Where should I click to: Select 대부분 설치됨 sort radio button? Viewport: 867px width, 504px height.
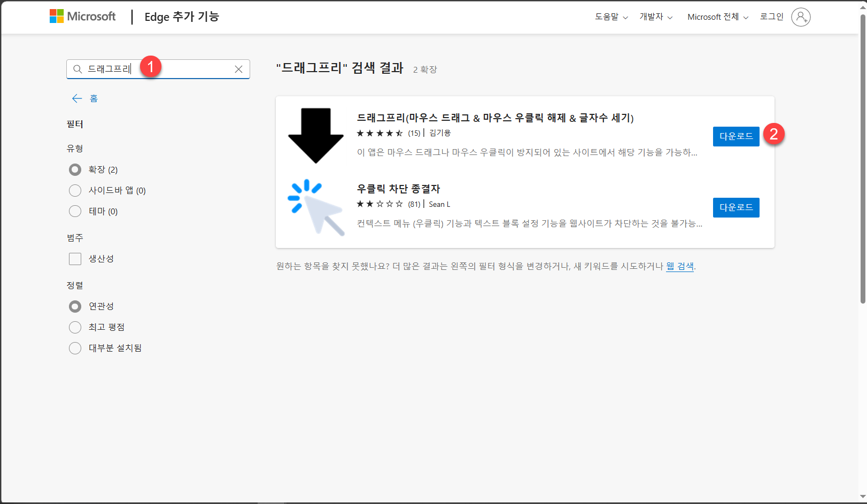75,348
